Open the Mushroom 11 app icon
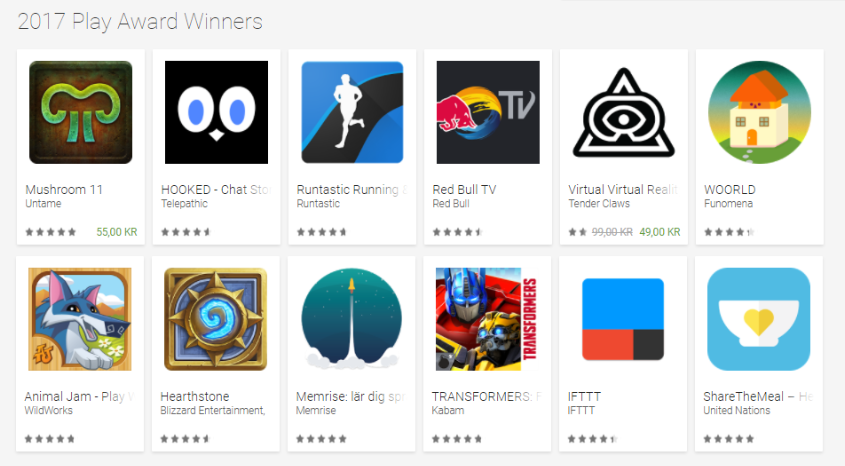This screenshot has width=845, height=466. coord(81,112)
